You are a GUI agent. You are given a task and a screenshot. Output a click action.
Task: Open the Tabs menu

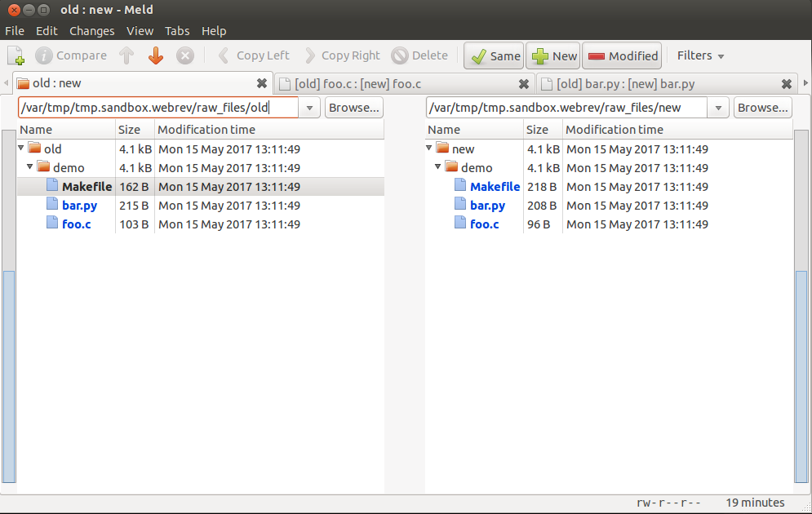177,31
